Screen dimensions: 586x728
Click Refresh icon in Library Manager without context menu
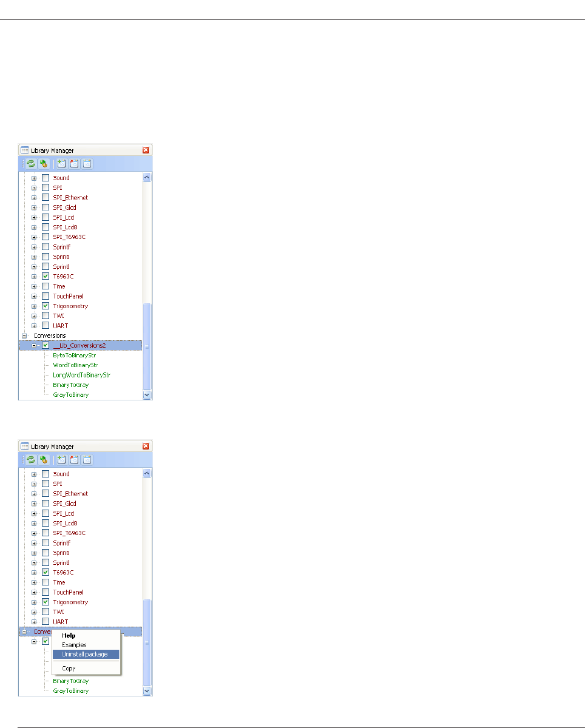(x=31, y=164)
